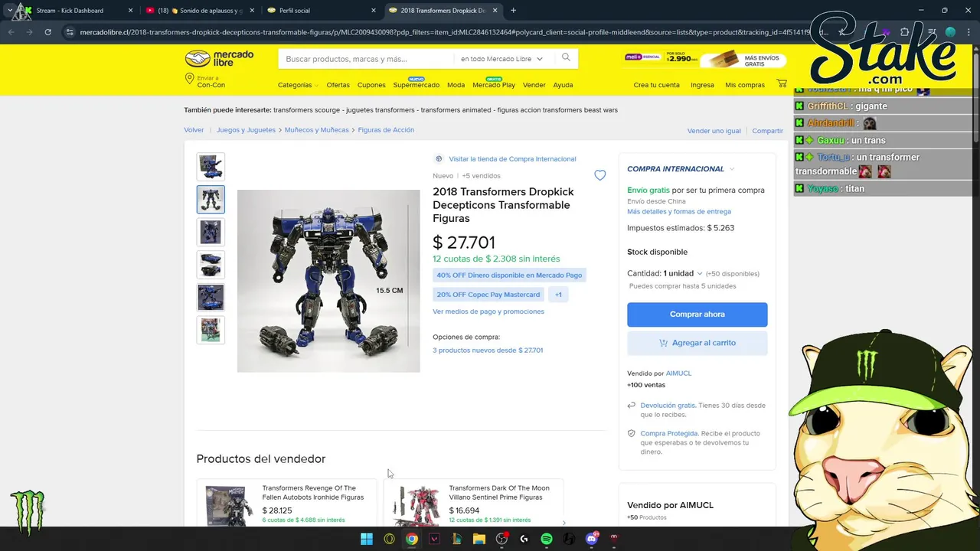Open the shopping cart icon
This screenshot has height=551, width=980.
(x=782, y=83)
